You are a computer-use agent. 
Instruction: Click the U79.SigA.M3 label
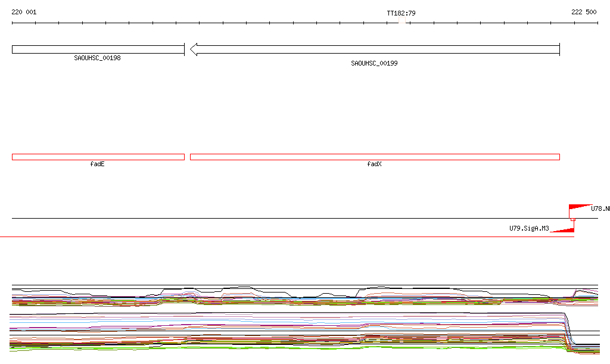point(529,228)
